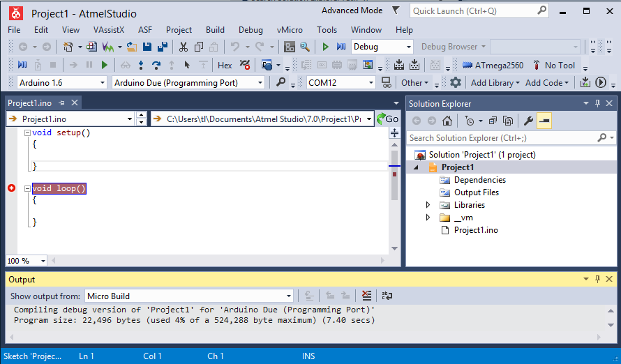The height and width of the screenshot is (364, 621).
Task: Click the New Project toolbar icon
Action: coord(68,47)
